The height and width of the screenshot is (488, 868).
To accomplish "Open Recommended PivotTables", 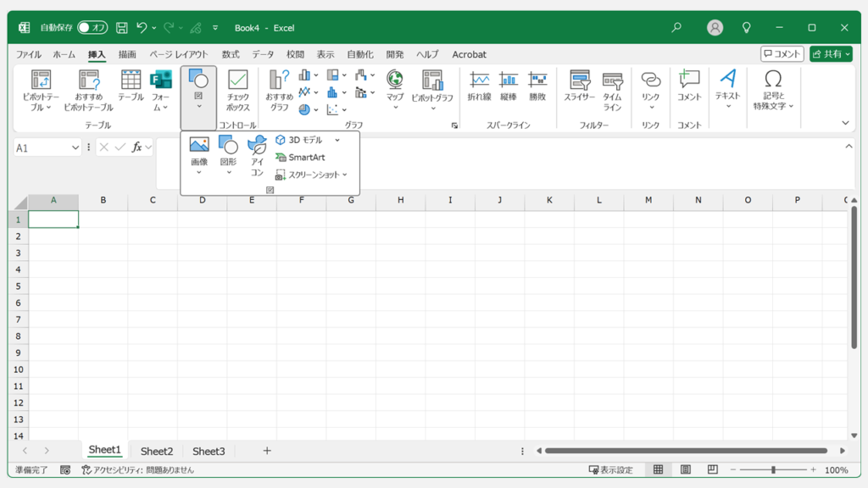I will click(88, 91).
